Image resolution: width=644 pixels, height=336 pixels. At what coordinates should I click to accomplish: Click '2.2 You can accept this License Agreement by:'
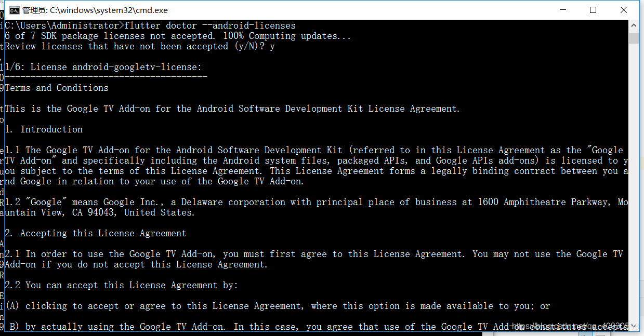coord(122,285)
